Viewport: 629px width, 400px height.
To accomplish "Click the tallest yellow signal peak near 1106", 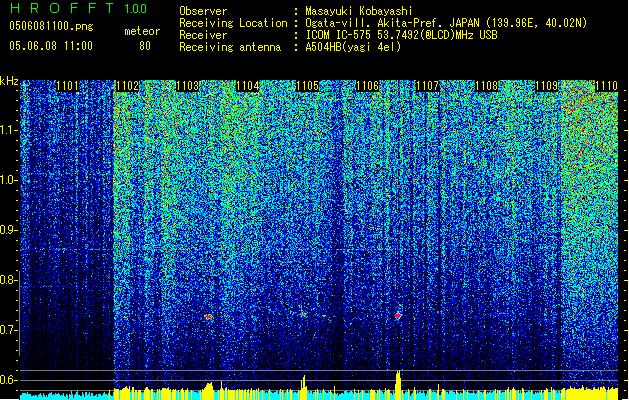I will tap(398, 384).
